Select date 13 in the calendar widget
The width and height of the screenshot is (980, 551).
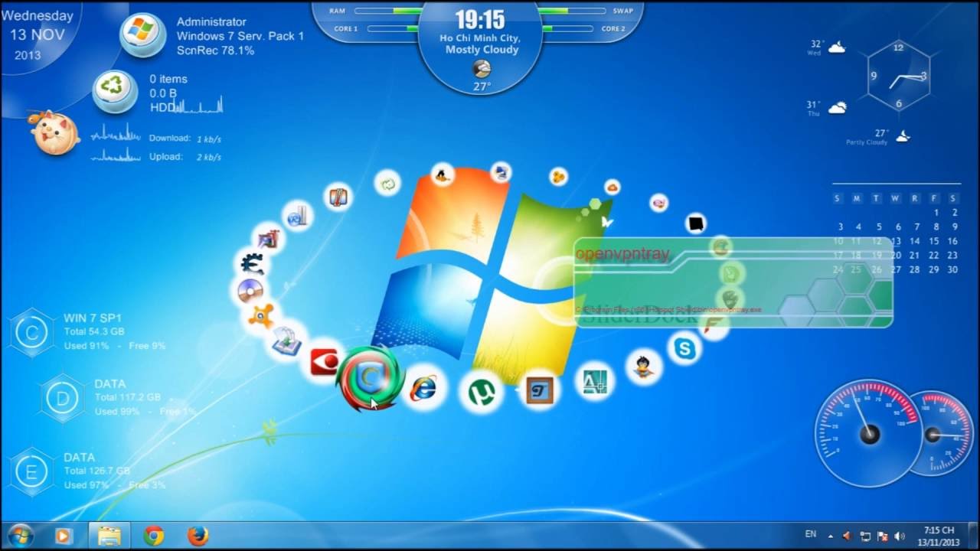click(x=896, y=241)
